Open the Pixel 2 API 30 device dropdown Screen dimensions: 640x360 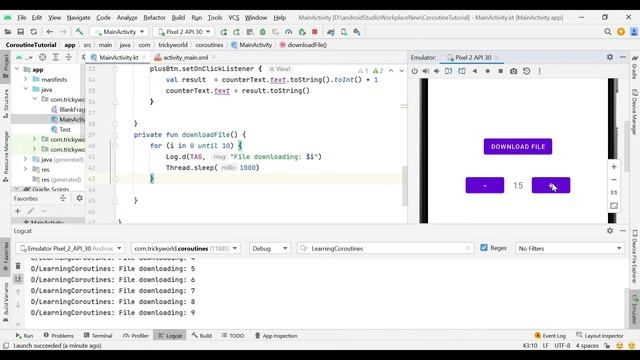(x=184, y=32)
